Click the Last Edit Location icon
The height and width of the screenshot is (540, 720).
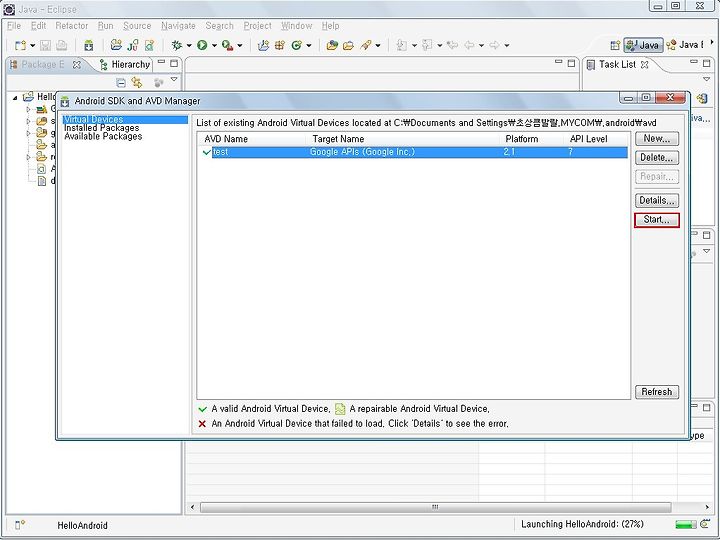point(452,45)
